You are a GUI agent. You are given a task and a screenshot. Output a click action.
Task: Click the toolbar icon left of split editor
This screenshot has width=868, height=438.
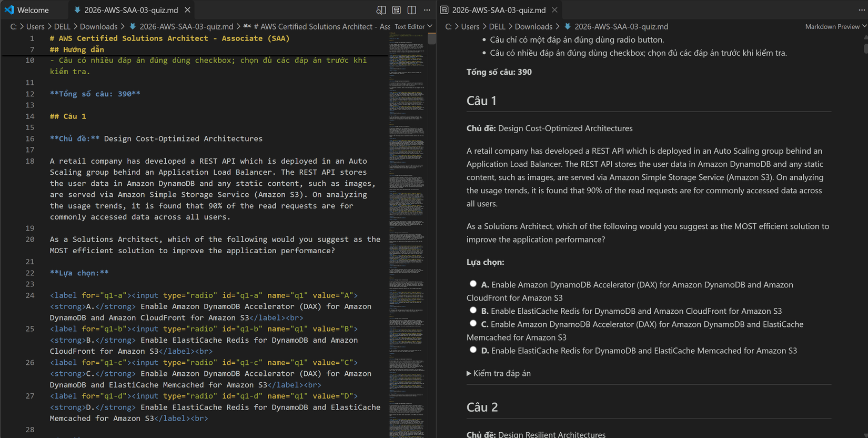point(397,10)
